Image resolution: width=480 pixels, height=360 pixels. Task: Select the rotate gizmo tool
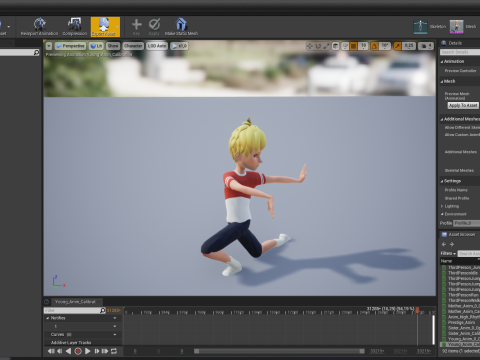pyautogui.click(x=318, y=46)
